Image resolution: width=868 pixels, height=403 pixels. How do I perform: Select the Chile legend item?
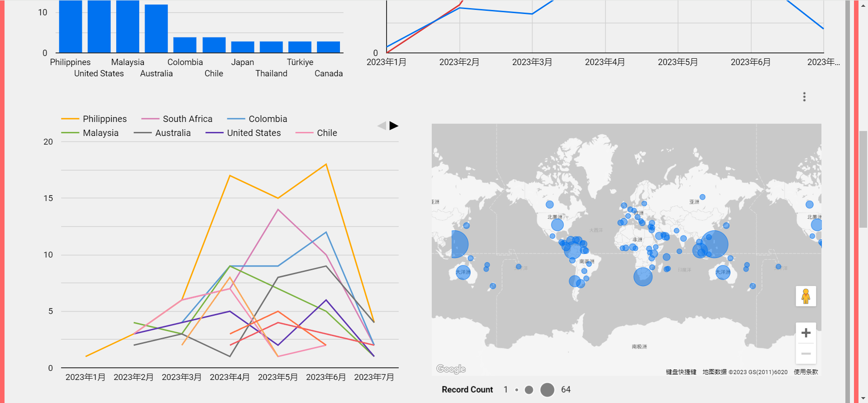click(x=326, y=133)
